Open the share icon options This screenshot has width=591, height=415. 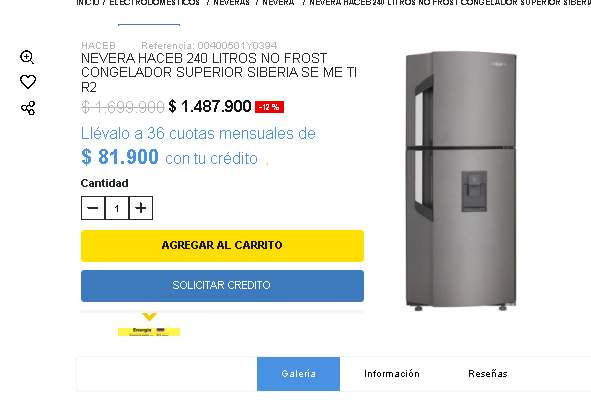(x=28, y=108)
